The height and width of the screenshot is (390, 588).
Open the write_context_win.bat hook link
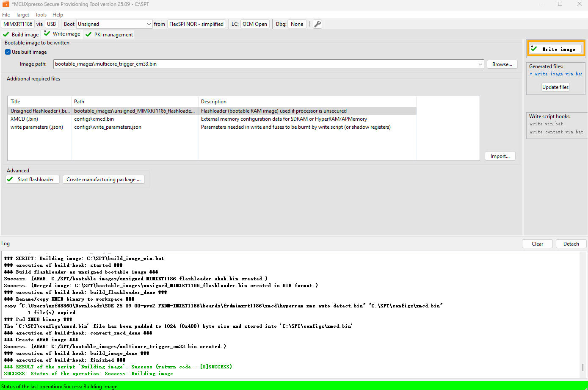click(x=556, y=132)
